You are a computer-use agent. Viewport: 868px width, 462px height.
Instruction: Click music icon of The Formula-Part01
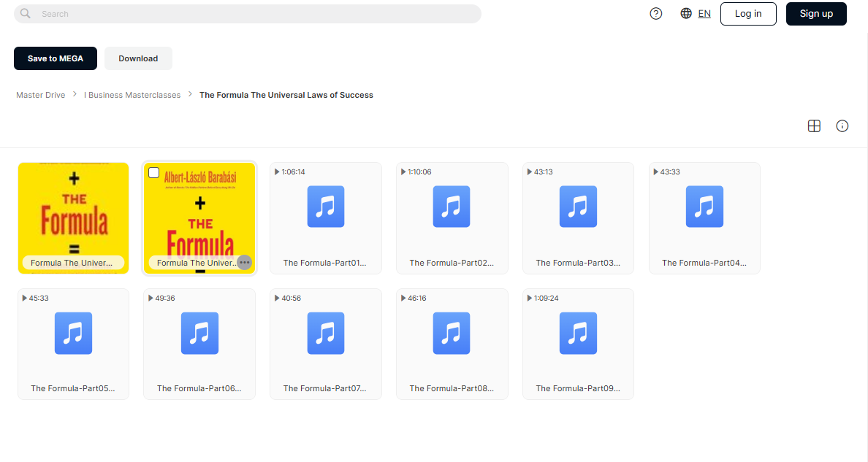pyautogui.click(x=326, y=207)
